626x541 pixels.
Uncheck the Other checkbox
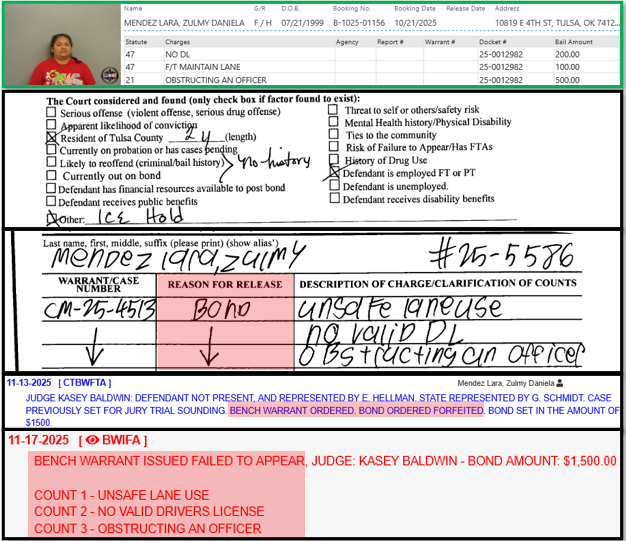(52, 218)
